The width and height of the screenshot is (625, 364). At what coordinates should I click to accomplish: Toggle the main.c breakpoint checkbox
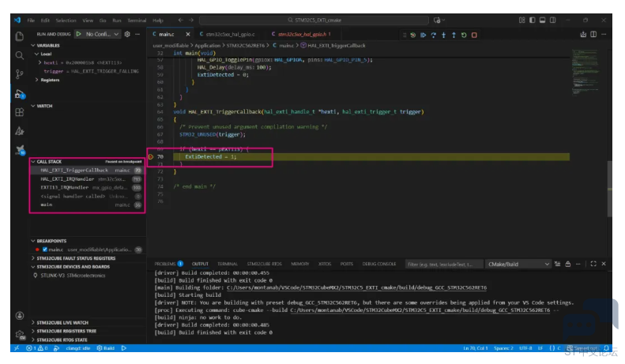tap(45, 250)
